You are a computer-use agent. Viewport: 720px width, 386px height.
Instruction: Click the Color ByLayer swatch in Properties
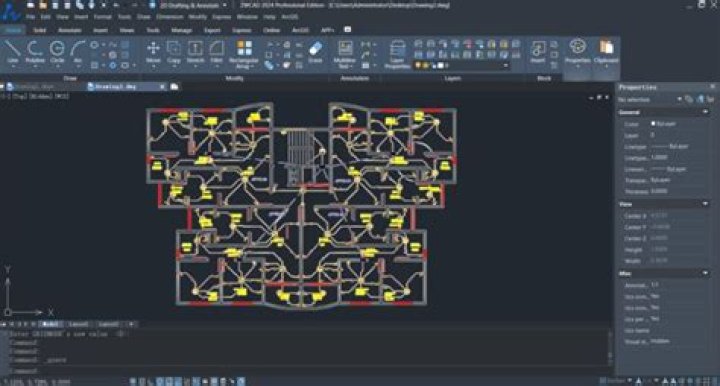(x=653, y=123)
